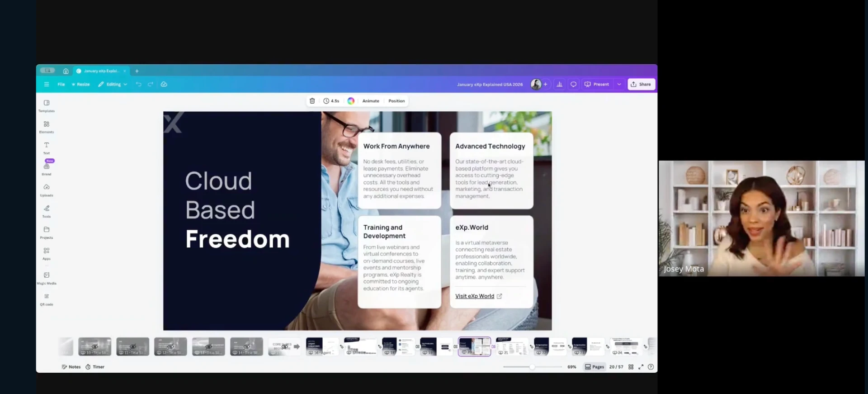Expand the Editing mode dropdown
The height and width of the screenshot is (394, 868).
coord(113,84)
